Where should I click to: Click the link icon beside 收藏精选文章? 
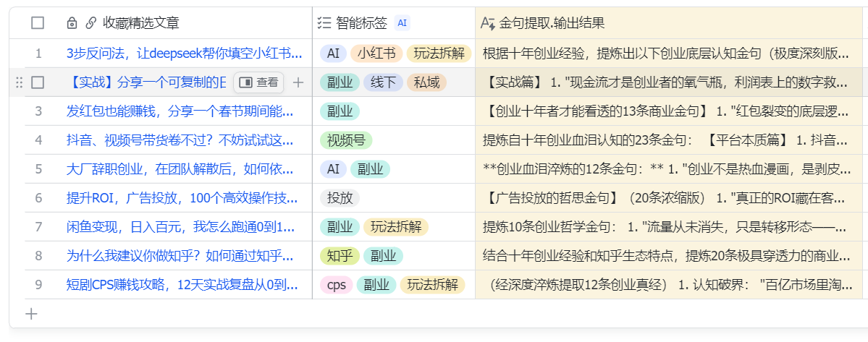click(90, 23)
